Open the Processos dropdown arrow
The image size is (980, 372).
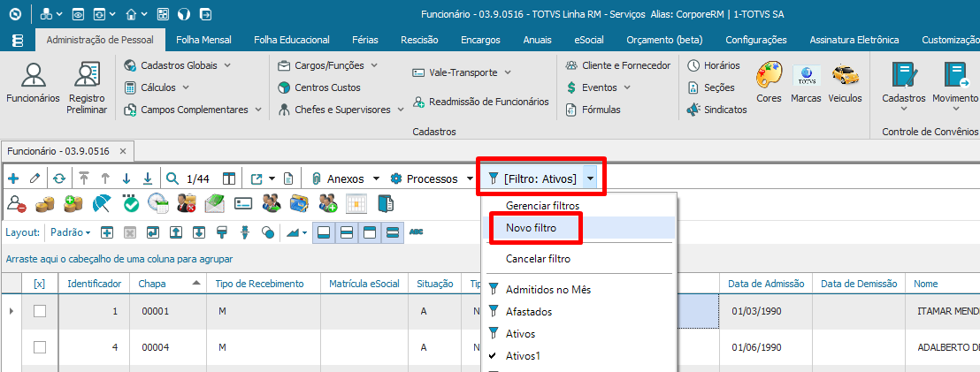coord(470,179)
